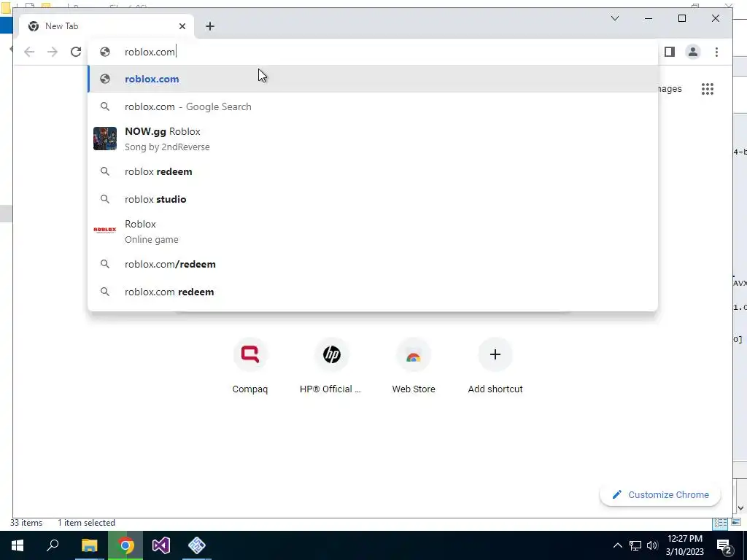Pick the roblox studio suggestion
The image size is (747, 560).
[373, 199]
